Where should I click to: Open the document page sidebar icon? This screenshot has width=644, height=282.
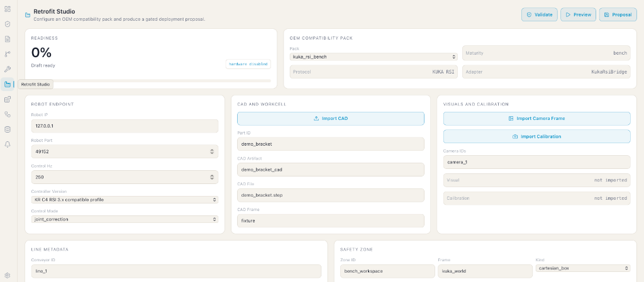point(8,40)
